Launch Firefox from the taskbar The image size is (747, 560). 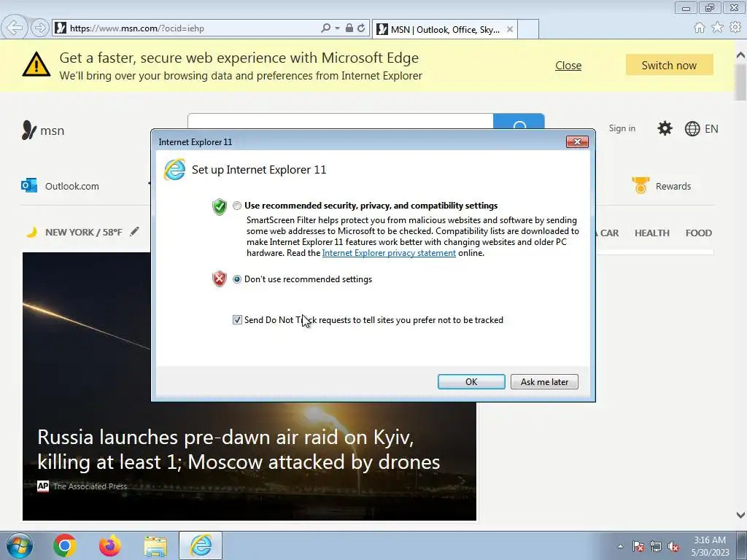(109, 545)
